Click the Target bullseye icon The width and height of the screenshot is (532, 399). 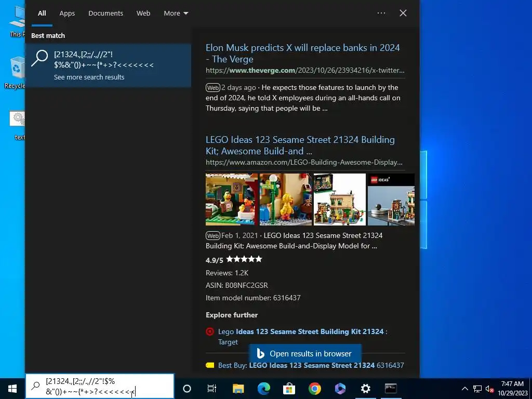click(x=210, y=331)
